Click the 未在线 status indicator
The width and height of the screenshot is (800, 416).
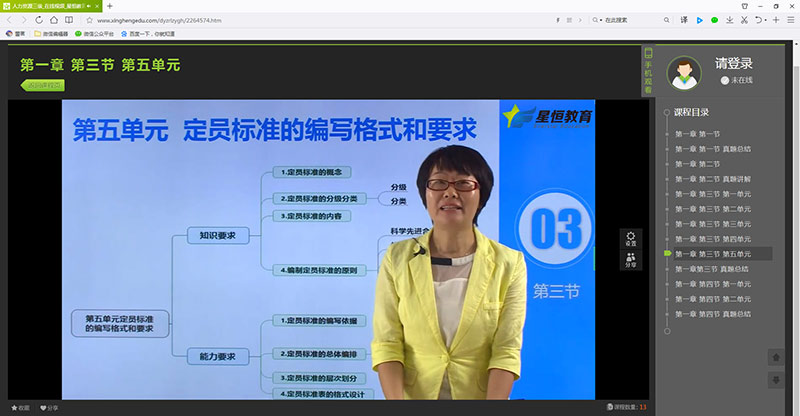[737, 80]
